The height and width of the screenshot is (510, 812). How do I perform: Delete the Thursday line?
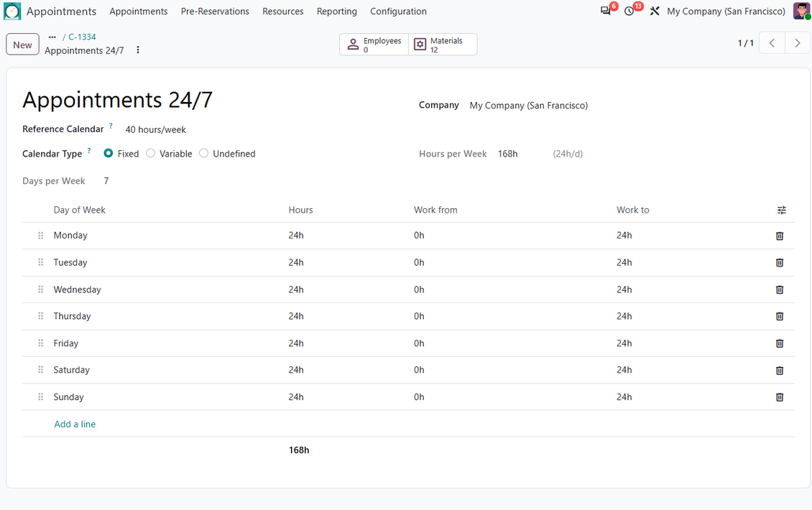pos(780,316)
